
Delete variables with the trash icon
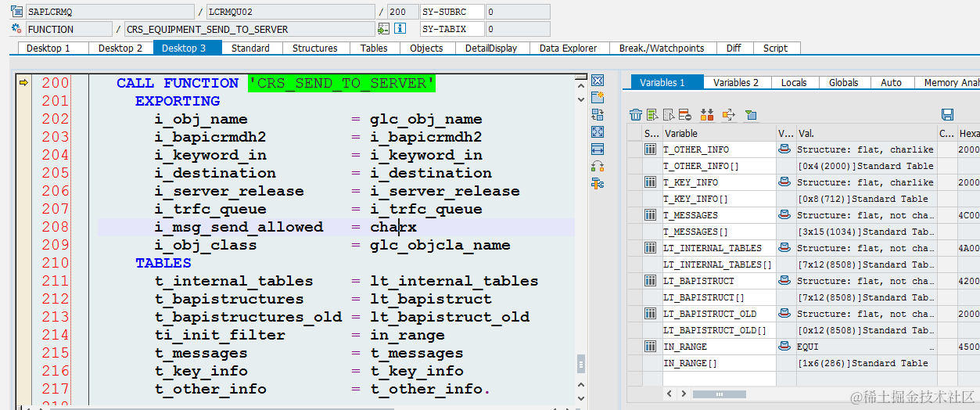636,115
